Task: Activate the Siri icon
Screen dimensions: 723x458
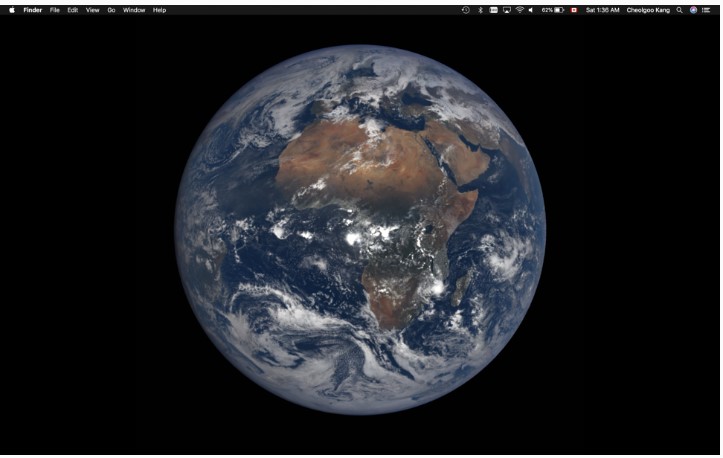Action: tap(693, 10)
